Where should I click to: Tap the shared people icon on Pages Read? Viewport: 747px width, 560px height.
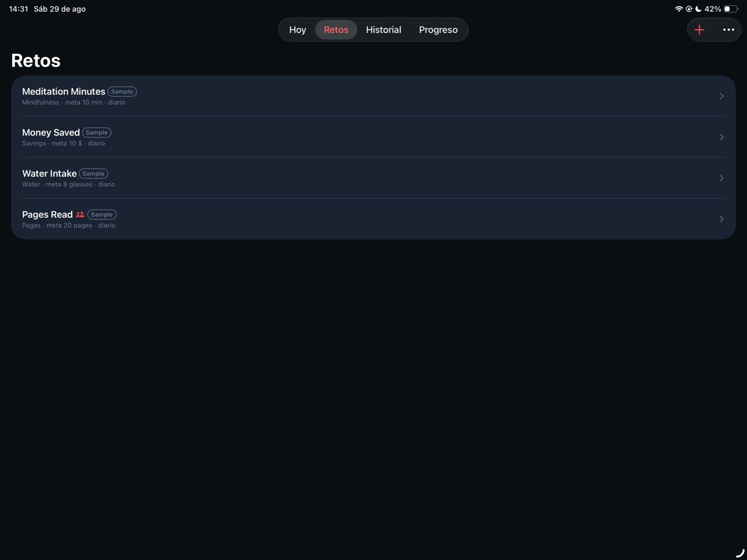[x=80, y=214]
